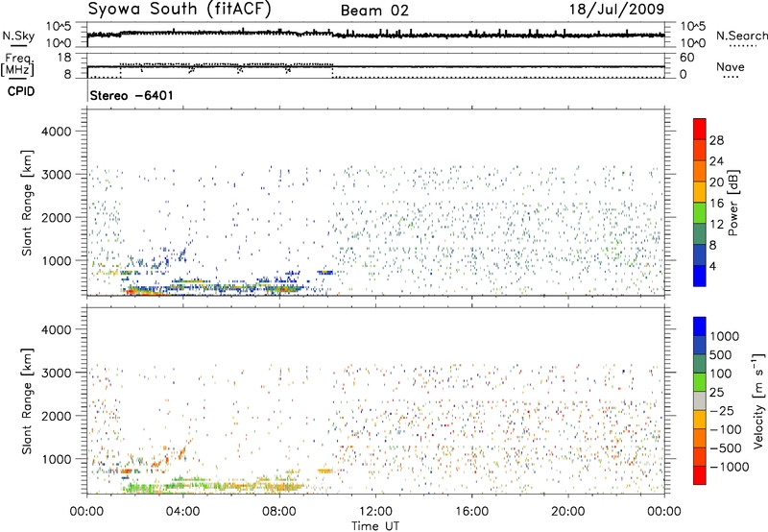This screenshot has width=768, height=532.
Task: Click the '-1000' velocity colorbar label
Action: point(729,467)
